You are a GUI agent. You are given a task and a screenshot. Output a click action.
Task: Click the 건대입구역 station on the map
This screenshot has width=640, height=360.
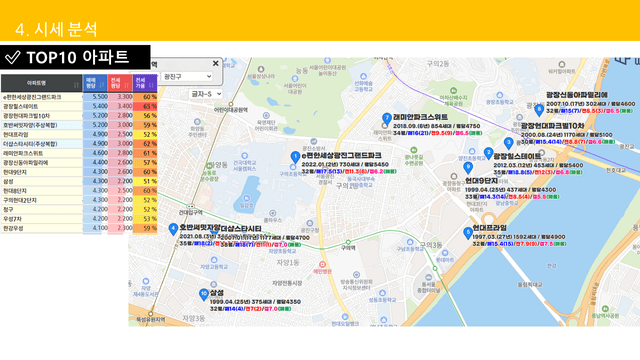click(x=191, y=212)
